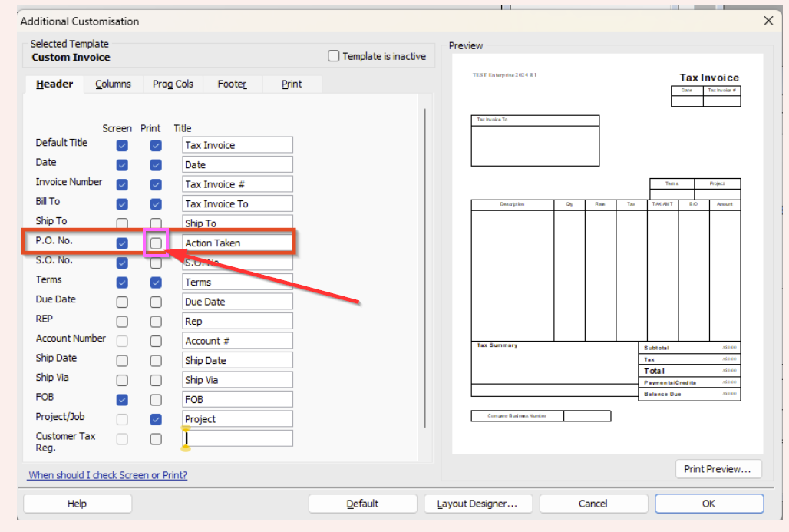Uncheck Screen for S.O. No.
The image size is (789, 532).
coord(122,263)
